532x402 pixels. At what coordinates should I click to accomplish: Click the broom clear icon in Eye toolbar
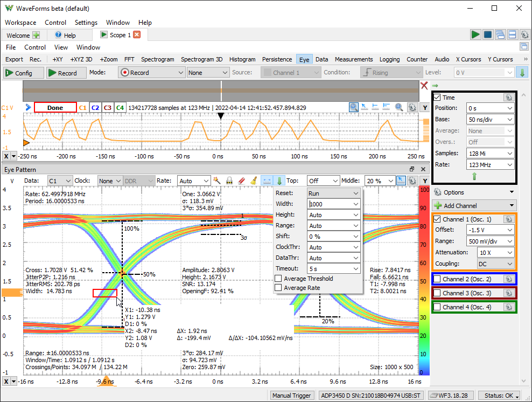[x=253, y=181]
